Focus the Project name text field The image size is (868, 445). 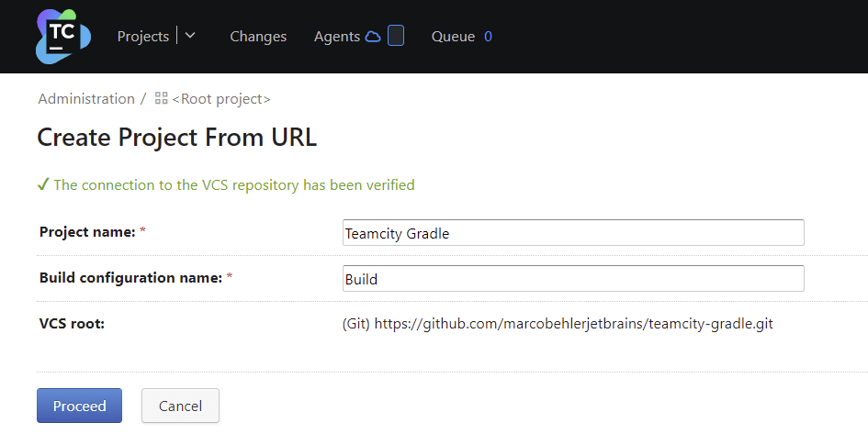point(572,233)
